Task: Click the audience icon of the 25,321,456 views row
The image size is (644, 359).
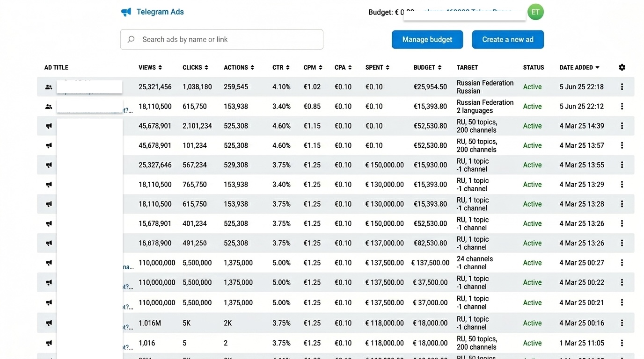Action: (x=49, y=87)
